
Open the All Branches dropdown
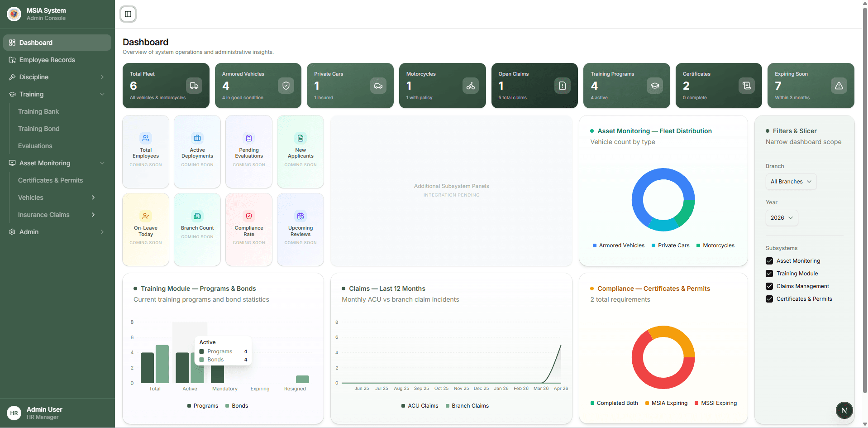[791, 182]
